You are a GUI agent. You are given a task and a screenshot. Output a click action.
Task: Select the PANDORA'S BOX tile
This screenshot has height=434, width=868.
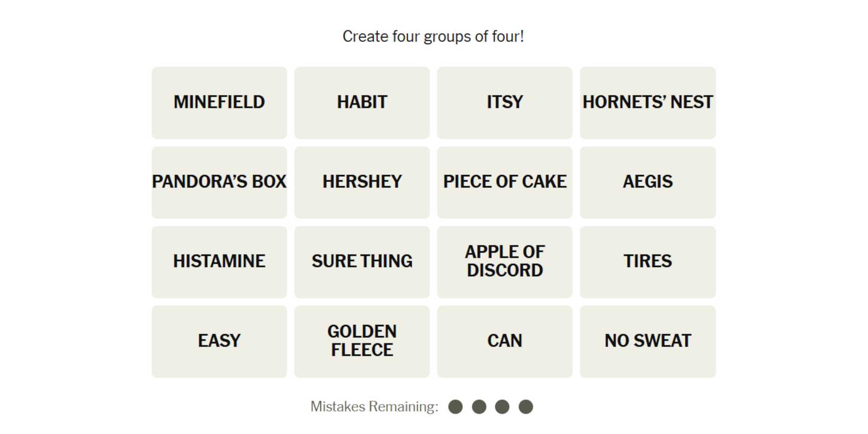(219, 182)
